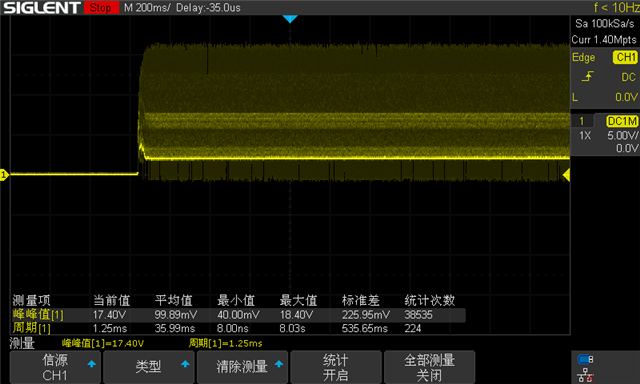Click the channel 1 ground level marker
Viewport: 640px width, 384px height.
pyautogui.click(x=4, y=175)
